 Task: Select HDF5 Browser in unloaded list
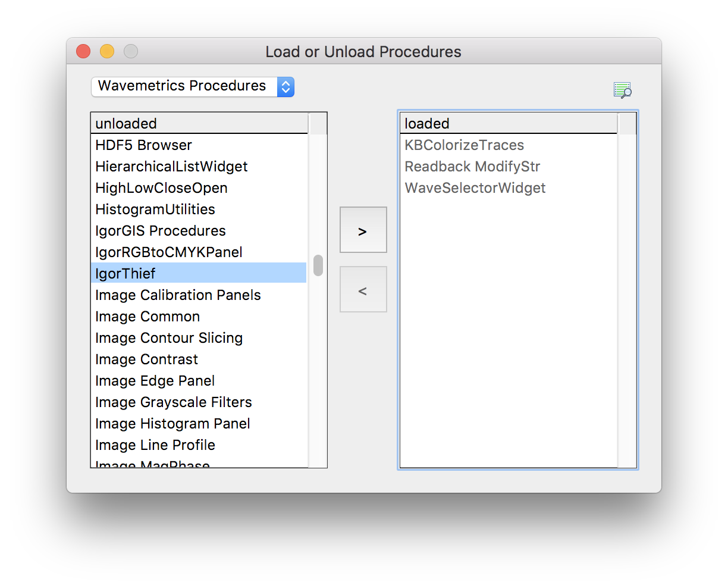point(199,145)
